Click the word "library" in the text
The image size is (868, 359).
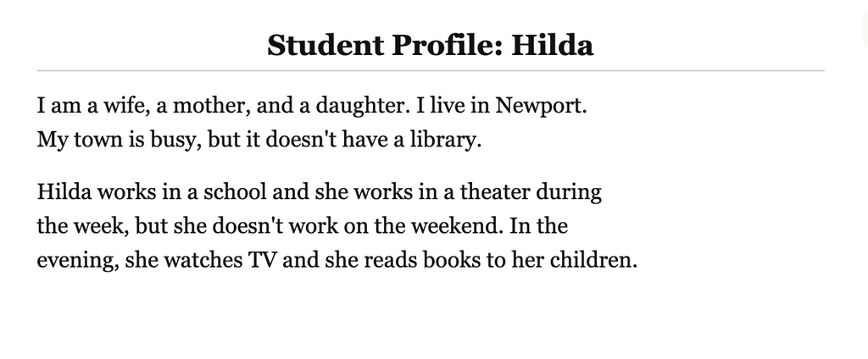pos(442,140)
